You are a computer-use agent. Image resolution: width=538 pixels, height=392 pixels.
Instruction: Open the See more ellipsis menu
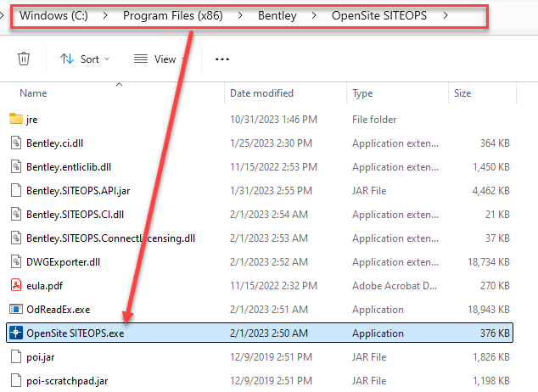click(222, 59)
